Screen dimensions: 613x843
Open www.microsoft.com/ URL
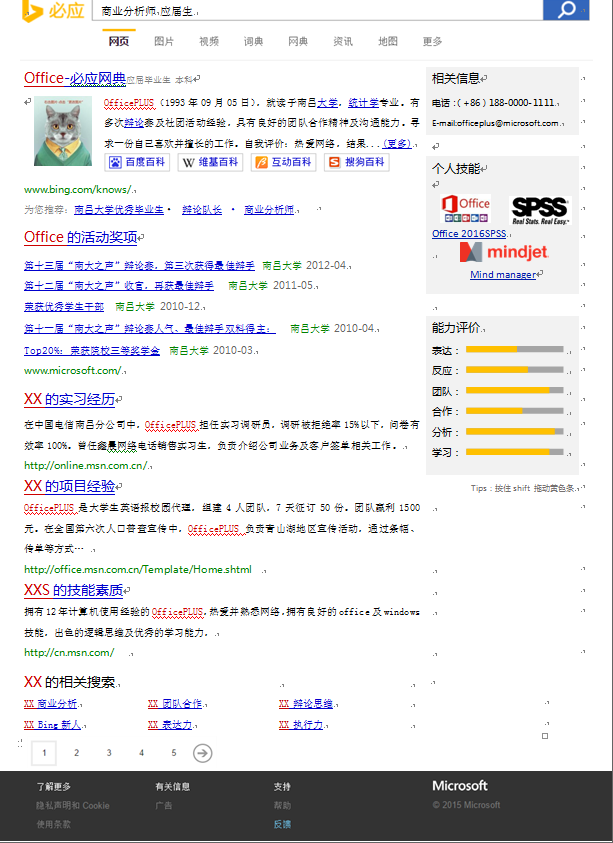(x=73, y=370)
